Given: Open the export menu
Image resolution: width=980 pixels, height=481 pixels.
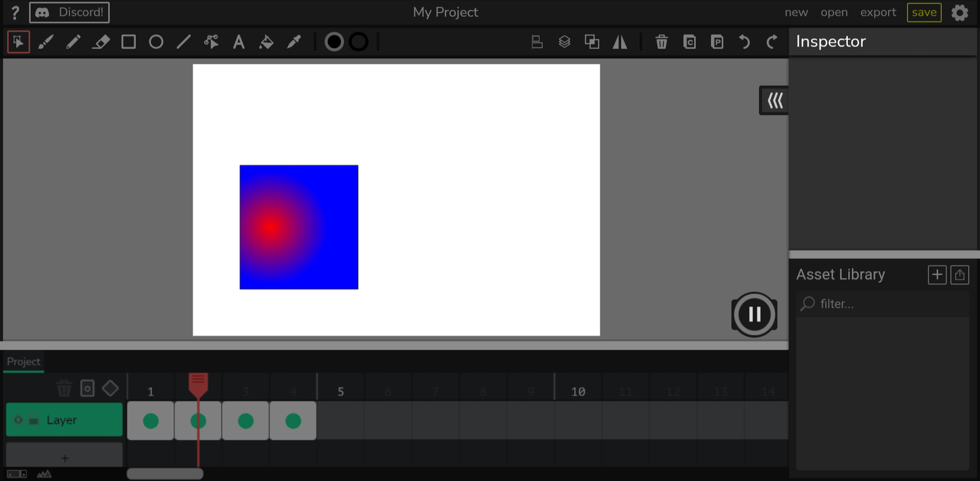Looking at the screenshot, I should click(878, 12).
